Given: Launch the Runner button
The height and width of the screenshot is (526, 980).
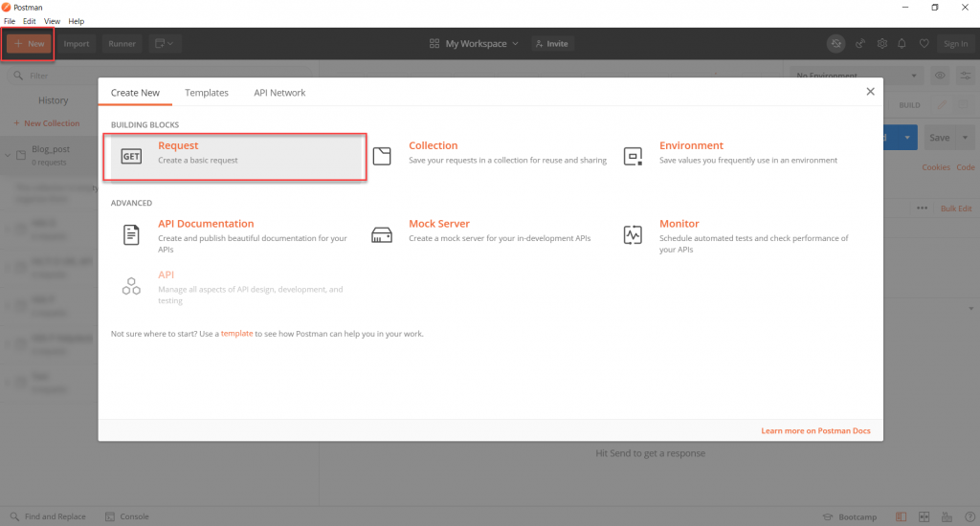Looking at the screenshot, I should click(122, 44).
